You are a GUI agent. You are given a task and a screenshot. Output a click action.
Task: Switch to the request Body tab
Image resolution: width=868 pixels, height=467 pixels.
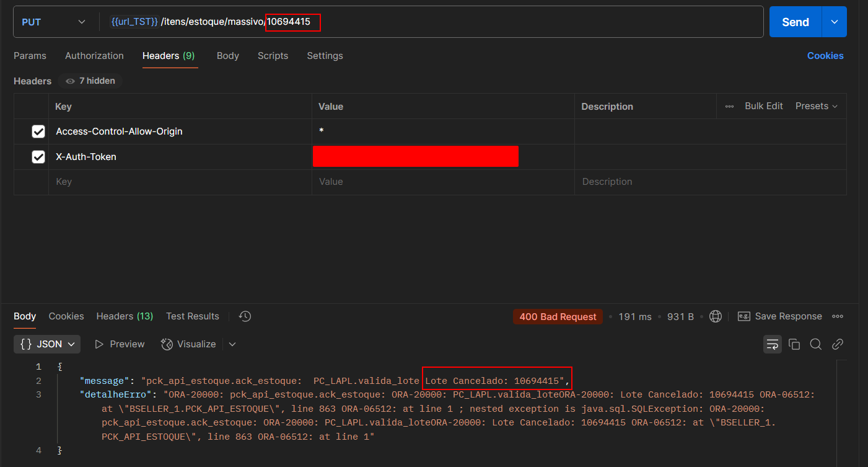point(227,56)
